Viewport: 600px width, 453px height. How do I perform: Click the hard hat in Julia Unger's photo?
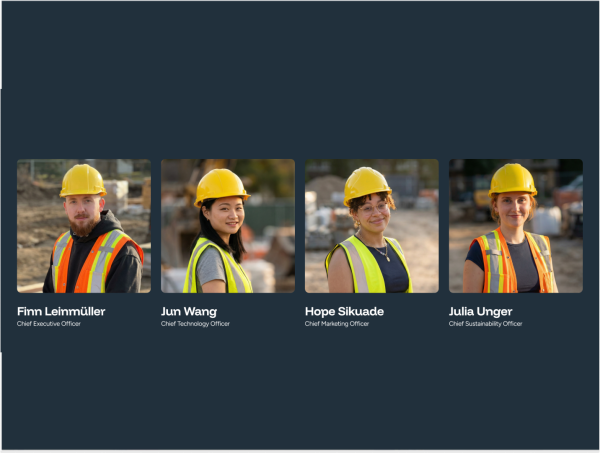pos(512,179)
